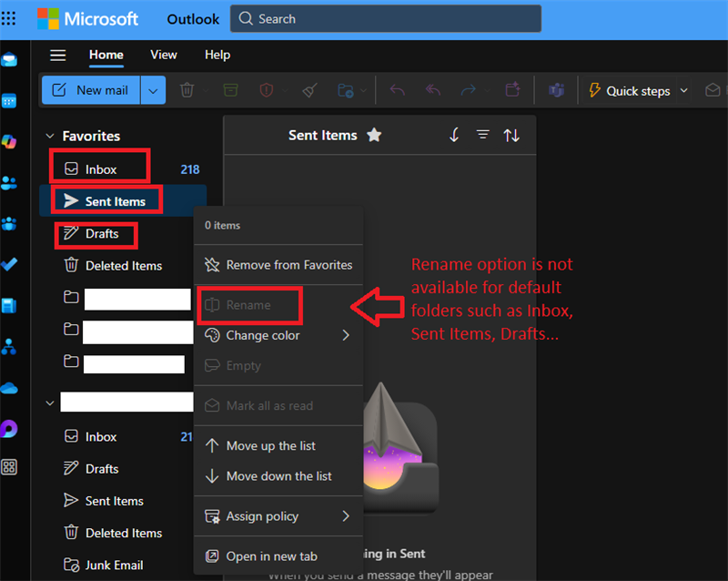Choose Move up the list
The height and width of the screenshot is (581, 728).
click(278, 445)
